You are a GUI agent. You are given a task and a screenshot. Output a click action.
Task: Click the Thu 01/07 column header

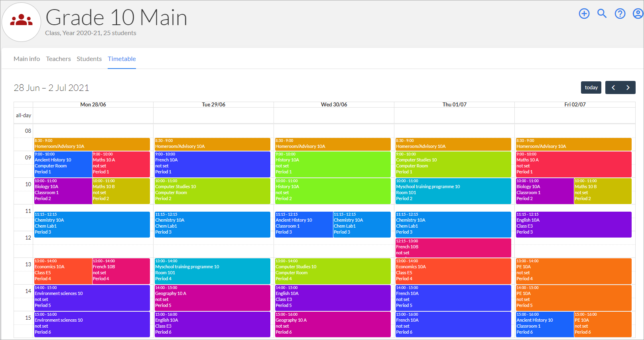[454, 104]
